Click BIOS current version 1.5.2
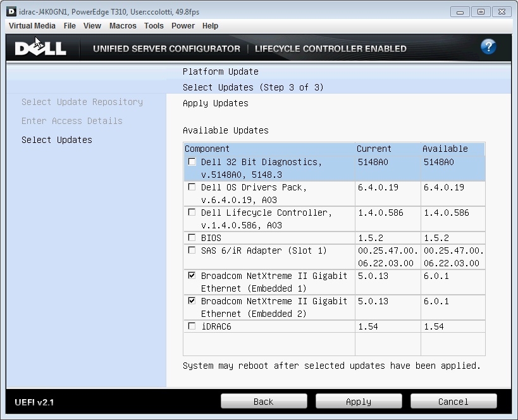Screen dimensions: 518x420 pyautogui.click(x=371, y=238)
